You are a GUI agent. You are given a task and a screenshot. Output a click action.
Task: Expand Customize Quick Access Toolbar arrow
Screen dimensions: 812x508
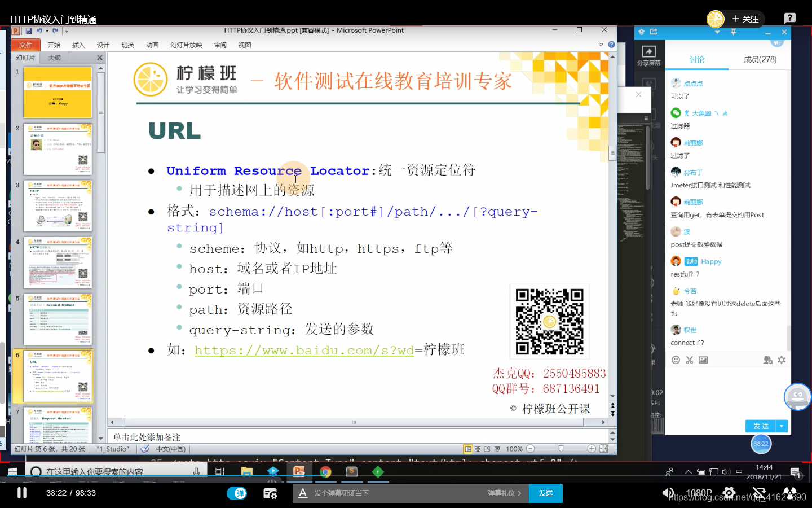tap(67, 31)
